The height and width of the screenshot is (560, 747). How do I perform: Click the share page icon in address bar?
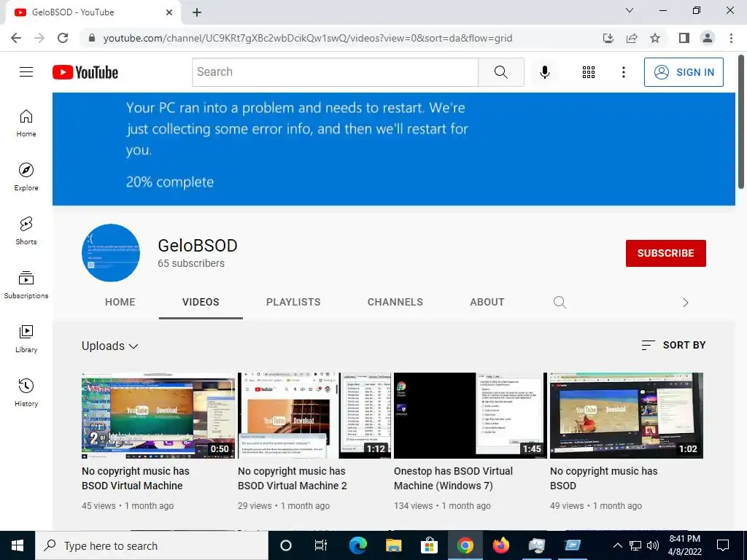[x=632, y=38]
